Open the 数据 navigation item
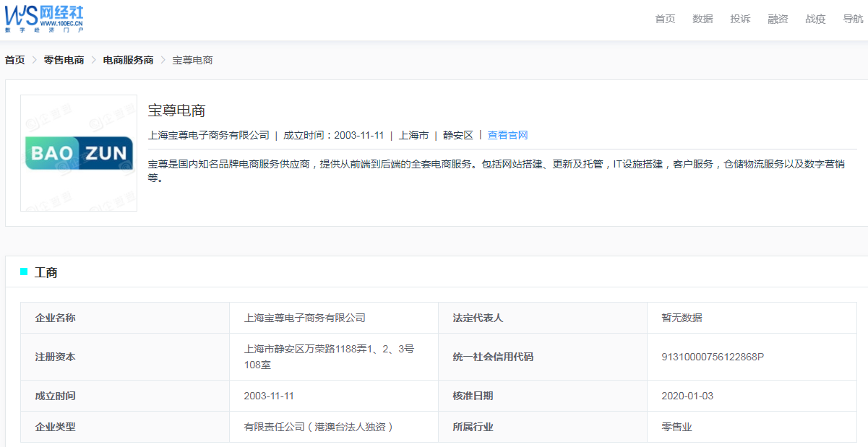 [702, 19]
